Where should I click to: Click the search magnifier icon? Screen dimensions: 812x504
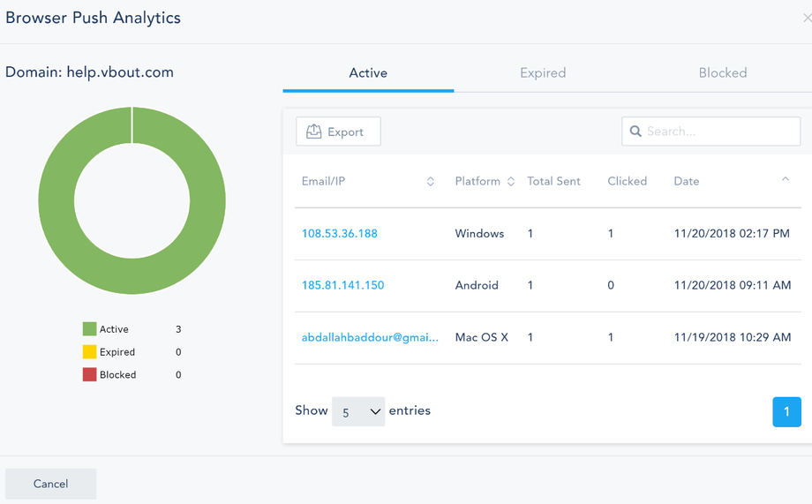635,132
